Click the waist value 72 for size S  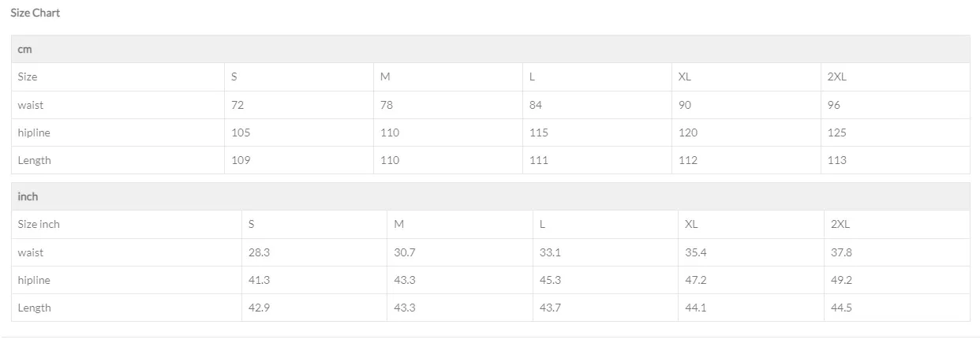238,105
